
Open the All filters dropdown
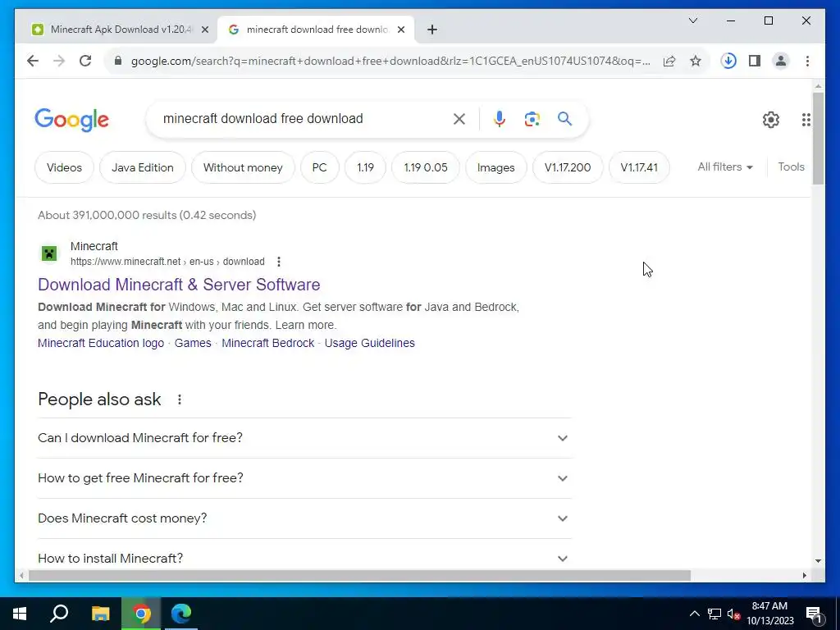tap(725, 167)
